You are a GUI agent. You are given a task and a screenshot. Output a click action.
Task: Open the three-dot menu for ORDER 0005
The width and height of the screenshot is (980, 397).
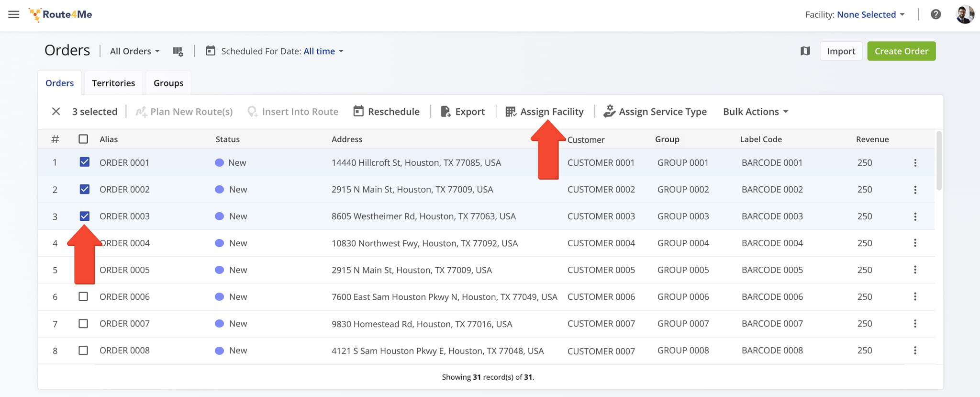pyautogui.click(x=915, y=270)
